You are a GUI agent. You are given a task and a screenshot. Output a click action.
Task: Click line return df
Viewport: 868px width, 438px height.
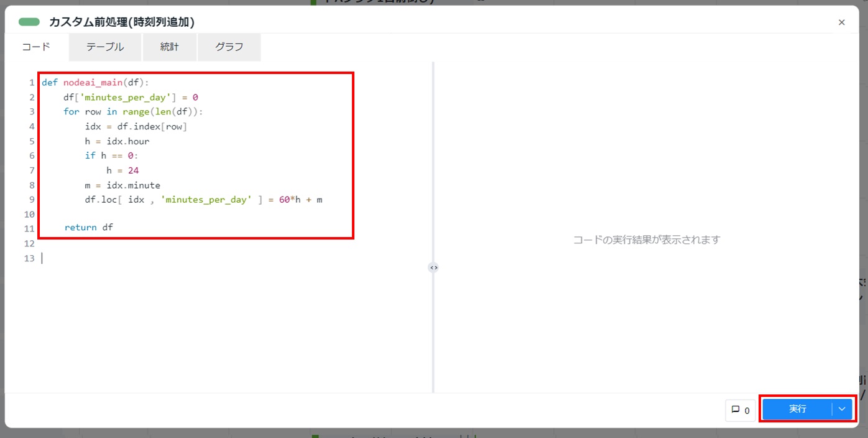89,227
